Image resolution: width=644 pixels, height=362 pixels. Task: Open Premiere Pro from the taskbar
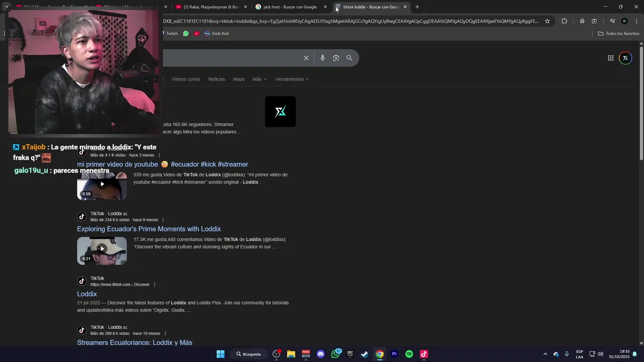pyautogui.click(x=394, y=354)
